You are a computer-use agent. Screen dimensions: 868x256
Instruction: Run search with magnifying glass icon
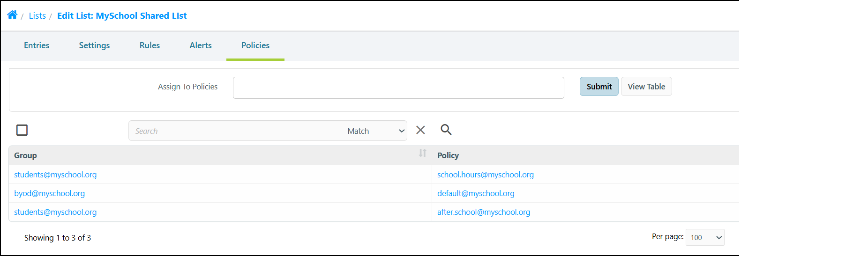(446, 130)
